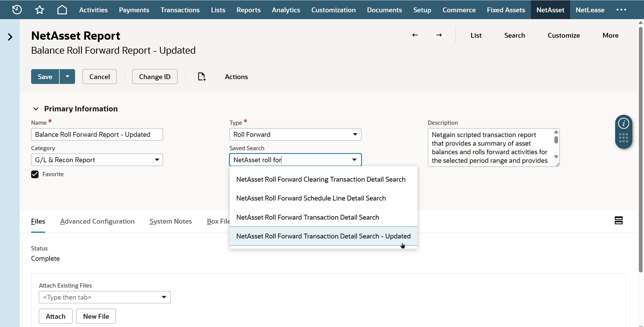Collapse the Primary Information section
Viewport: 644px width, 327px height.
36,109
